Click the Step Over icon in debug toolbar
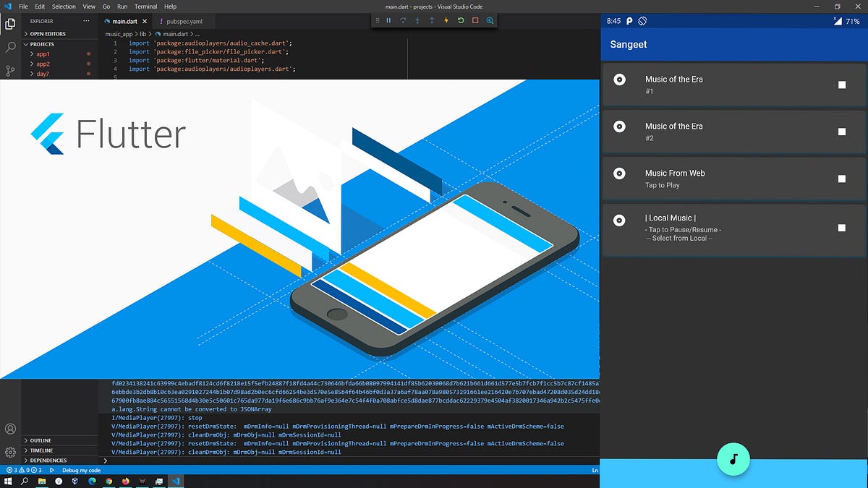 (403, 20)
